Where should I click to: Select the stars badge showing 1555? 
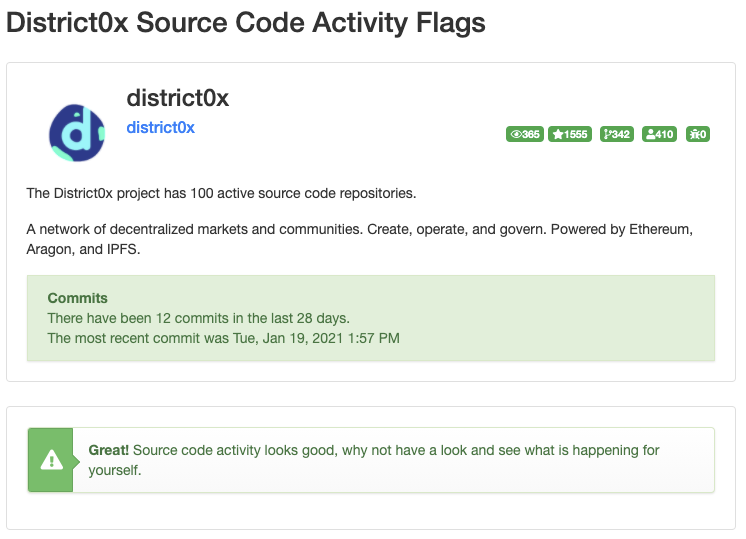pyautogui.click(x=570, y=134)
